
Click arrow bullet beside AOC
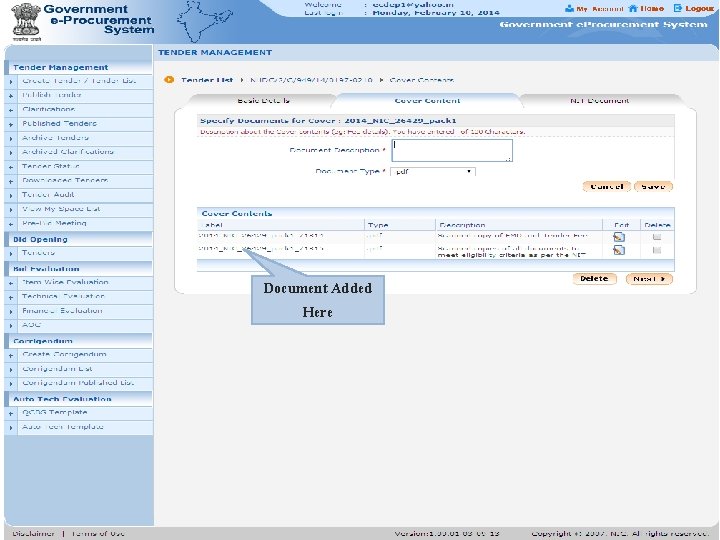click(11, 326)
